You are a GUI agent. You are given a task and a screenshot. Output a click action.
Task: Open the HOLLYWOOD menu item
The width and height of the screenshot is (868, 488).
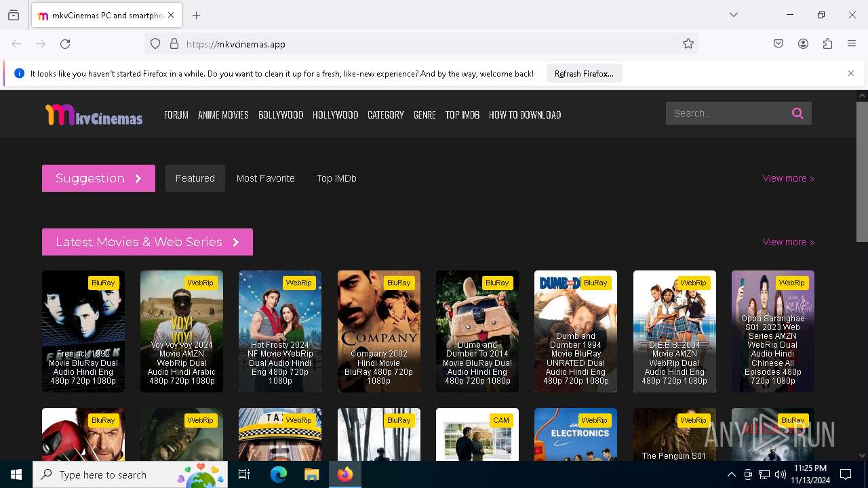335,115
